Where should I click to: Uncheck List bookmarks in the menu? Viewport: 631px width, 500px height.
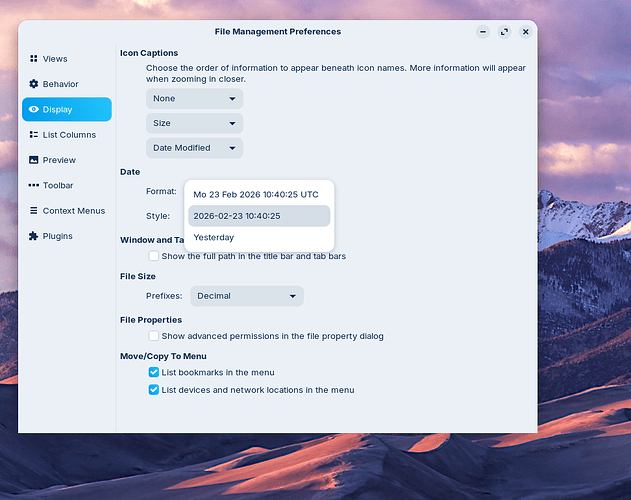pos(154,372)
